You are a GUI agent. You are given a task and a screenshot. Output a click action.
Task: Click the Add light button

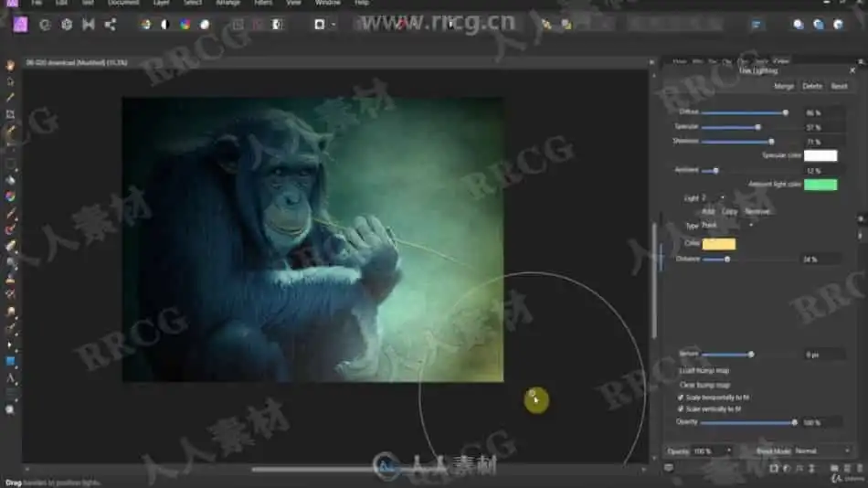coord(708,212)
